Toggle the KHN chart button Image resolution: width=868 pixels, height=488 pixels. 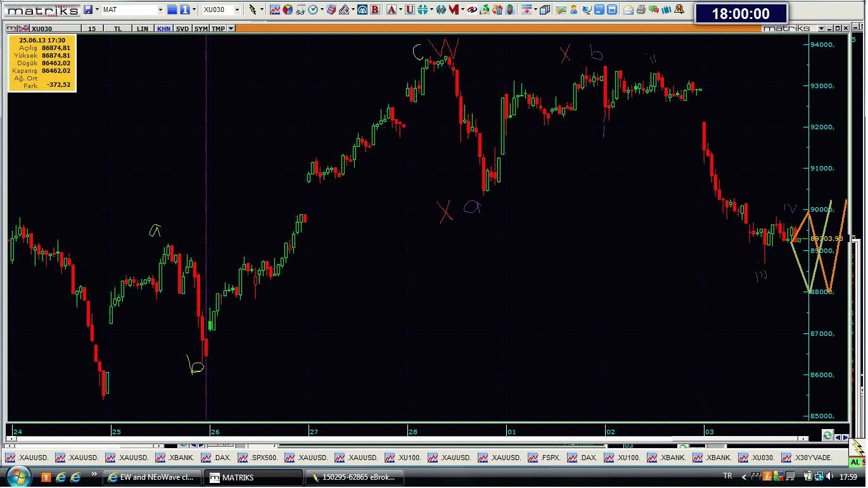click(x=163, y=29)
